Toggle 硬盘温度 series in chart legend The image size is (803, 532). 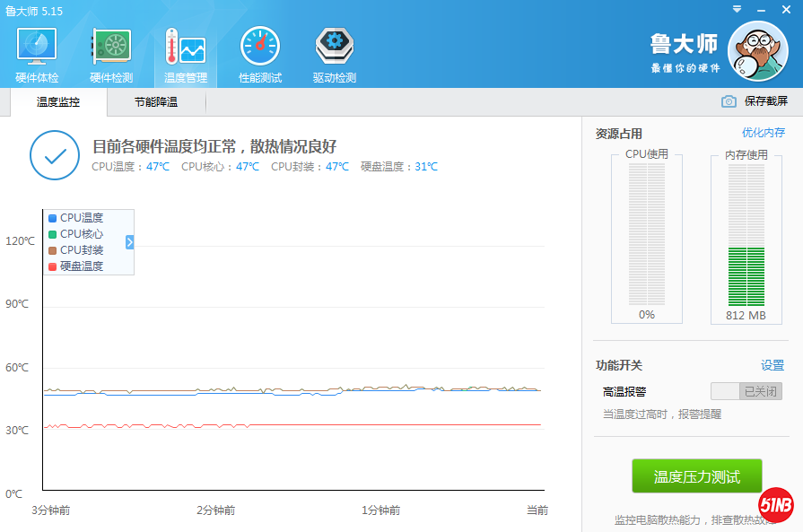coord(81,266)
